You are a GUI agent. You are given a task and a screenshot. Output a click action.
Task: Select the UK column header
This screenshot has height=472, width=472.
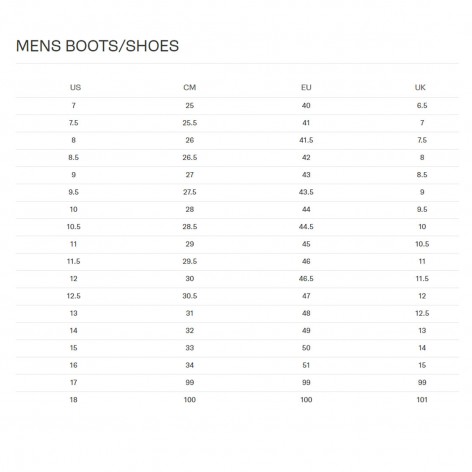pyautogui.click(x=420, y=87)
